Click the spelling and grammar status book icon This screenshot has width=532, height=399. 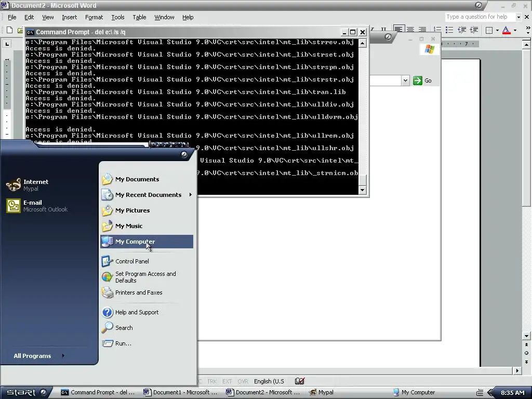[x=300, y=381]
